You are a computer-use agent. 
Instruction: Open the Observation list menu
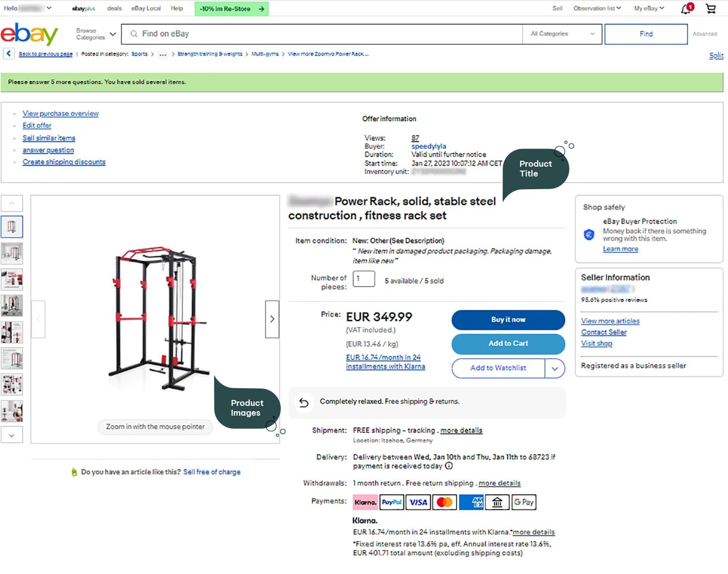(597, 8)
